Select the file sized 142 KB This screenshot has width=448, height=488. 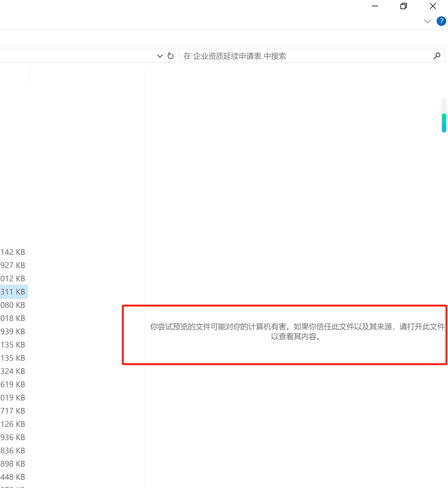(x=13, y=252)
